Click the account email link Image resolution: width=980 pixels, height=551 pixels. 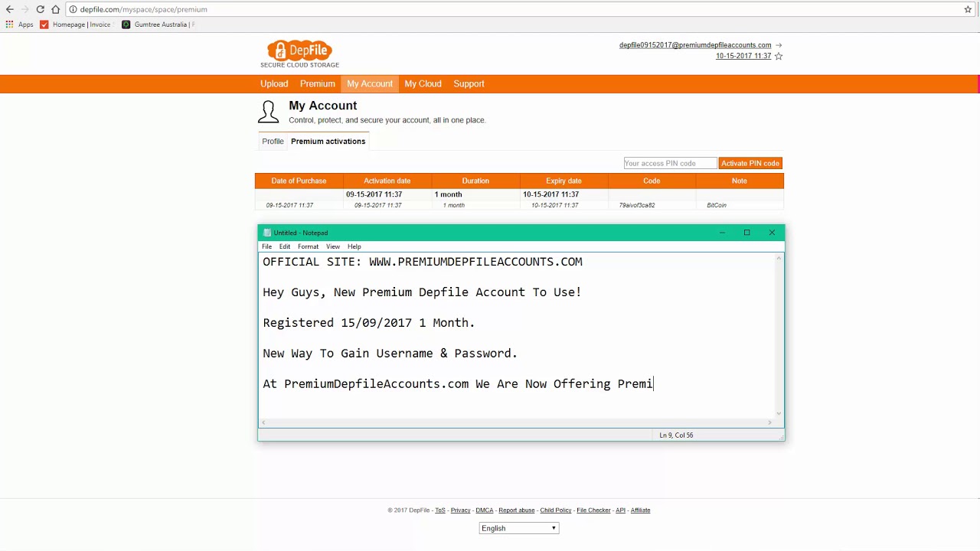click(695, 45)
